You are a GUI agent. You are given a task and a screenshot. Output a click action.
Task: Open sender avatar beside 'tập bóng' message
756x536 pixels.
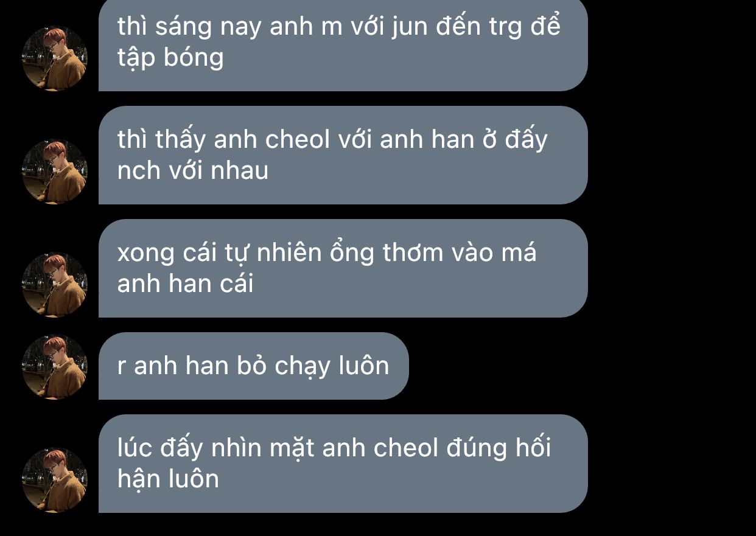pos(55,58)
